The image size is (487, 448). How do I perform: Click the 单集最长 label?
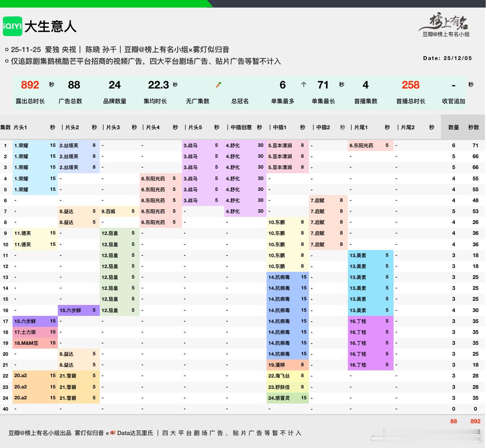point(323,101)
